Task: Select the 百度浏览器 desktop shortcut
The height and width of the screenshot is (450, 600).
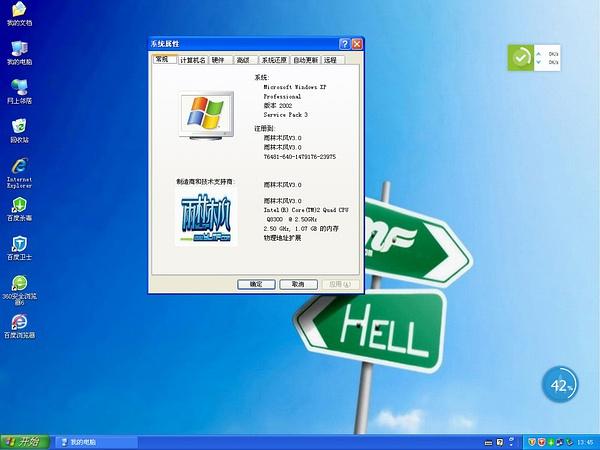Action: coord(19,326)
